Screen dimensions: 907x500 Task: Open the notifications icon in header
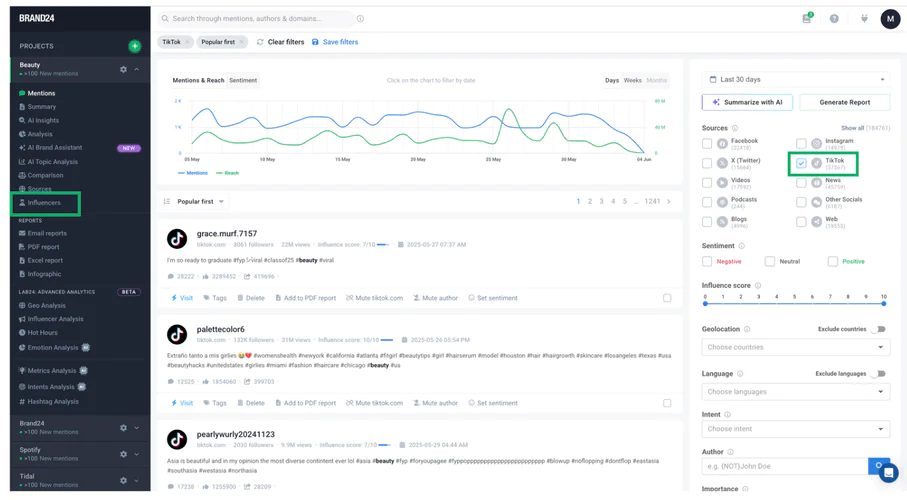point(806,19)
